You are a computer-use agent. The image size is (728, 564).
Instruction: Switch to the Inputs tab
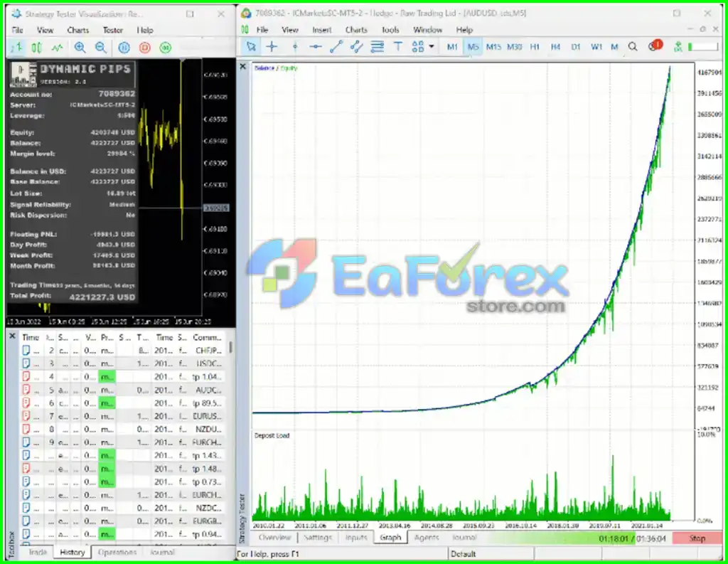[356, 538]
